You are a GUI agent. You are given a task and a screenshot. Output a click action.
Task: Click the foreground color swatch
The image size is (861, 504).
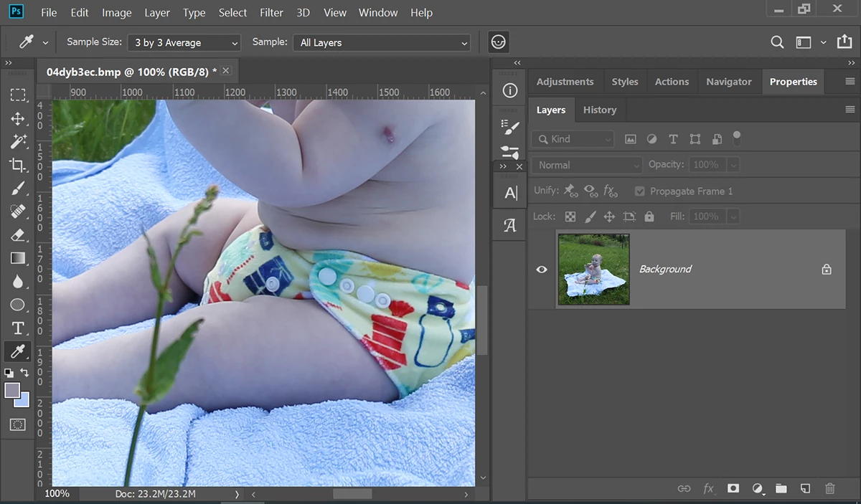12,391
